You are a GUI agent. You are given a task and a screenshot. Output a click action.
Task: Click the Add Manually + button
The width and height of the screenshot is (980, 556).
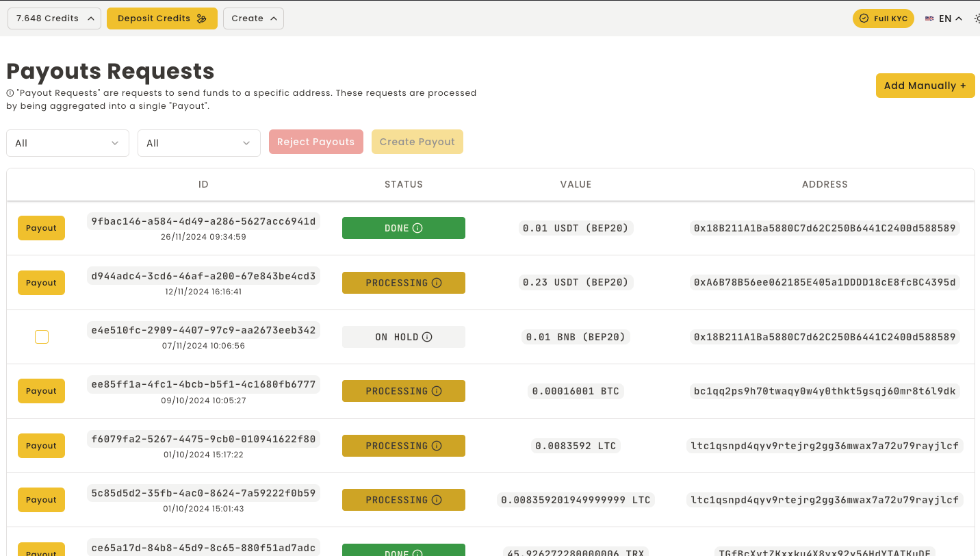(925, 86)
